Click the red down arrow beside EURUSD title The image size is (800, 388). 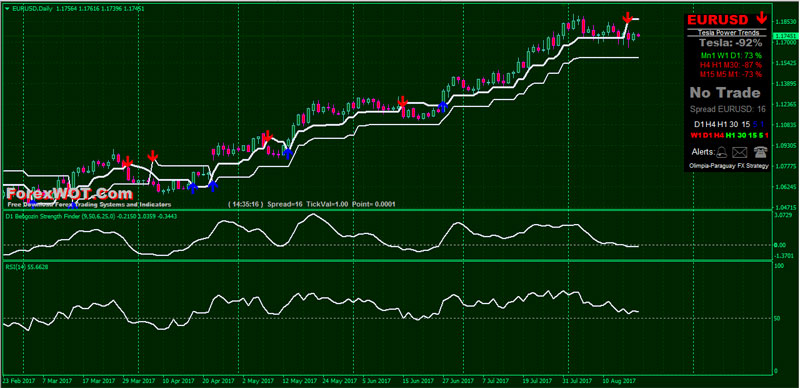[x=762, y=19]
